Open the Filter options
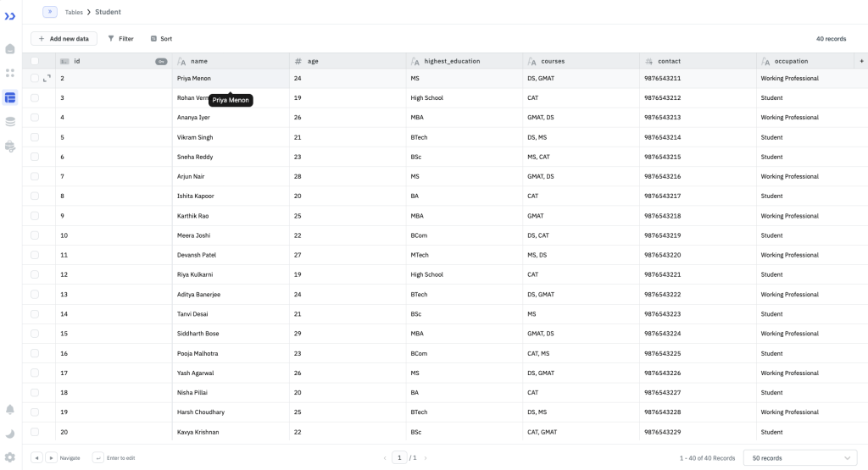Image resolution: width=868 pixels, height=470 pixels. 120,39
